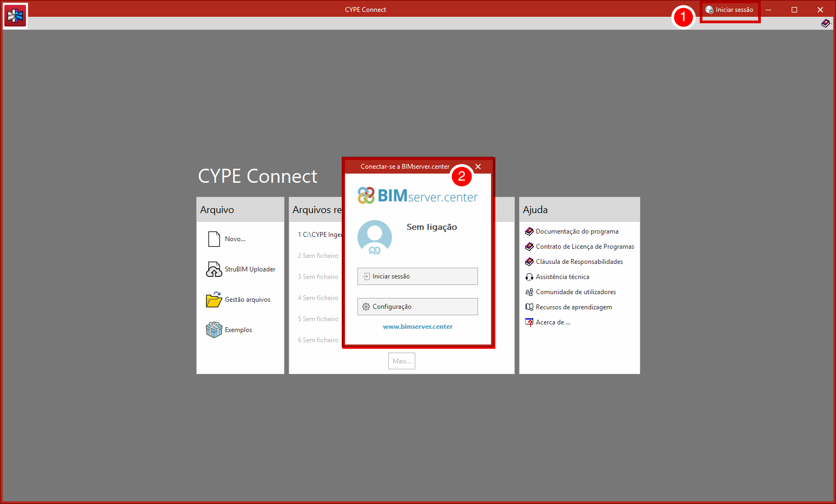Image resolution: width=836 pixels, height=504 pixels.
Task: Open Configuração in the BIMserver.center dialog
Action: [417, 307]
